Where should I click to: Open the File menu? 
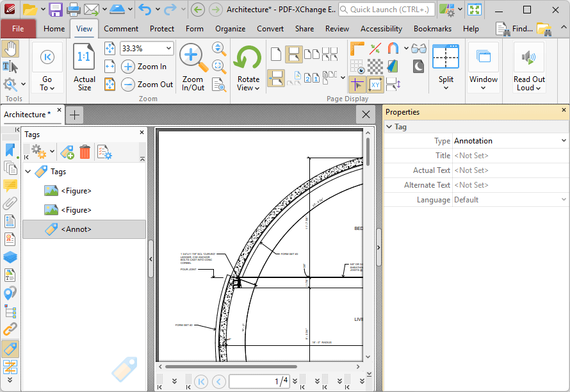[x=18, y=29]
